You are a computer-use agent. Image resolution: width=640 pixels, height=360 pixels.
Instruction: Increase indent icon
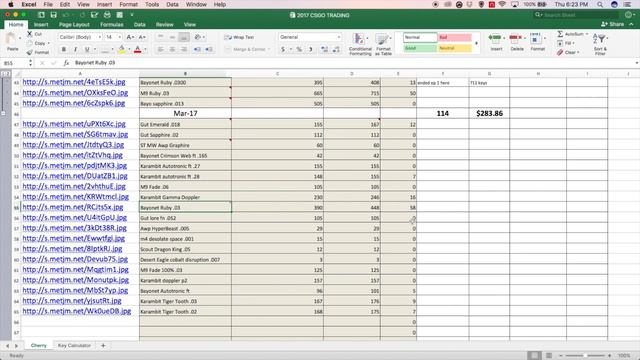209,49
